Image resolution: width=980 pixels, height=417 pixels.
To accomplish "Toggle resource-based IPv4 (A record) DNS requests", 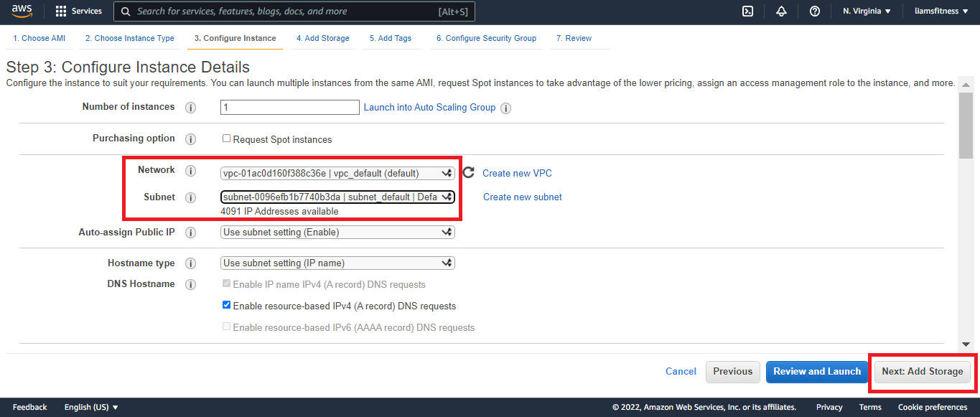I will pyautogui.click(x=227, y=305).
